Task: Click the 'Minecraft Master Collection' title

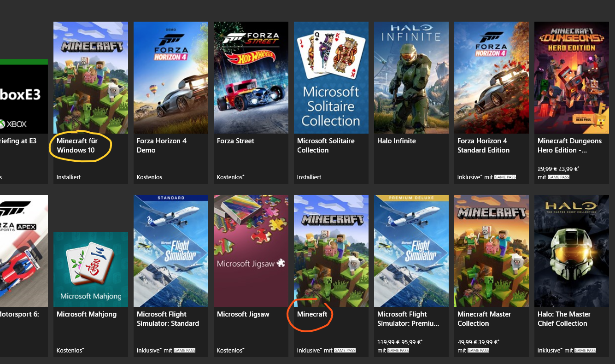Action: coord(484,319)
